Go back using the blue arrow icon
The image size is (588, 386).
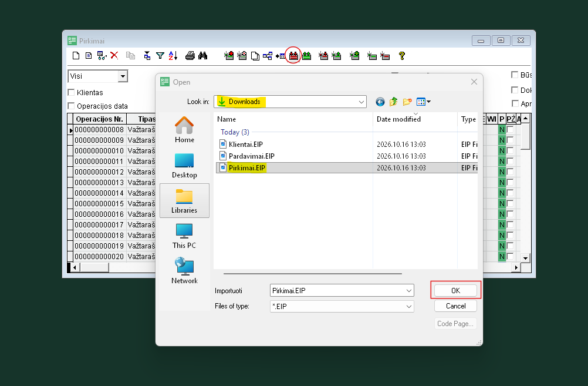pyautogui.click(x=380, y=102)
